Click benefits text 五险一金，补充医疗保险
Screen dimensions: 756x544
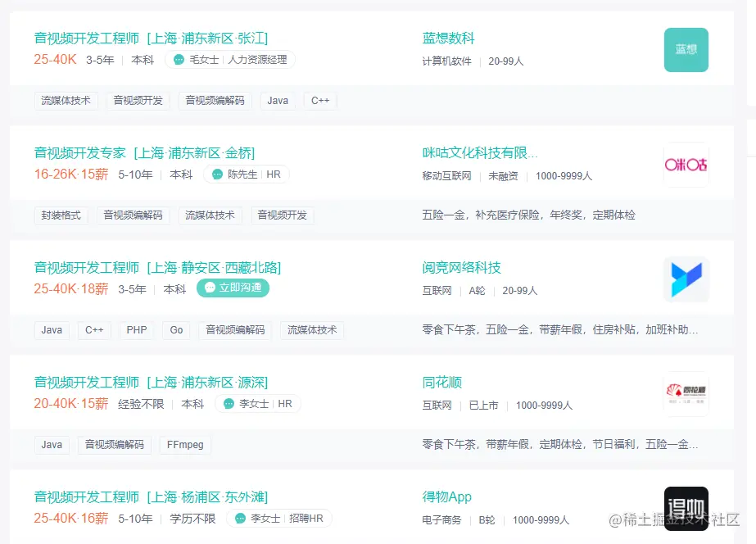[x=529, y=215]
